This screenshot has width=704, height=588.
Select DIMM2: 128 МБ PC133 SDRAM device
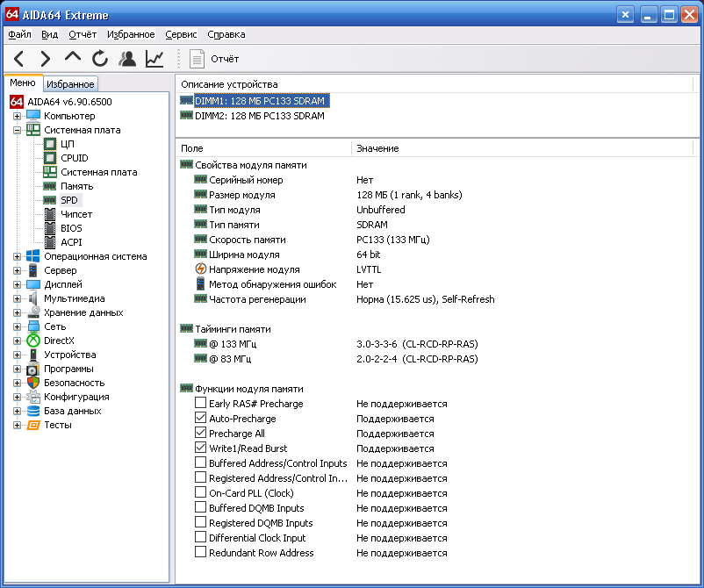259,115
